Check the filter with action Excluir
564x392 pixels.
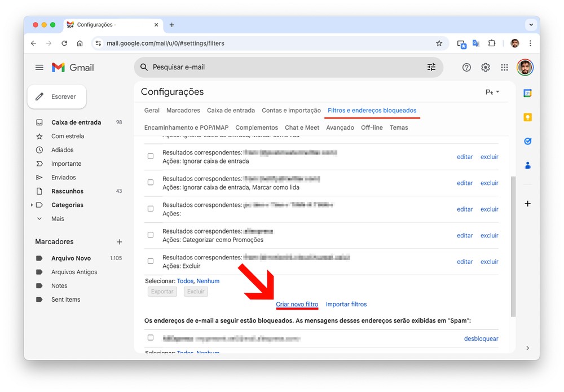[x=151, y=261]
